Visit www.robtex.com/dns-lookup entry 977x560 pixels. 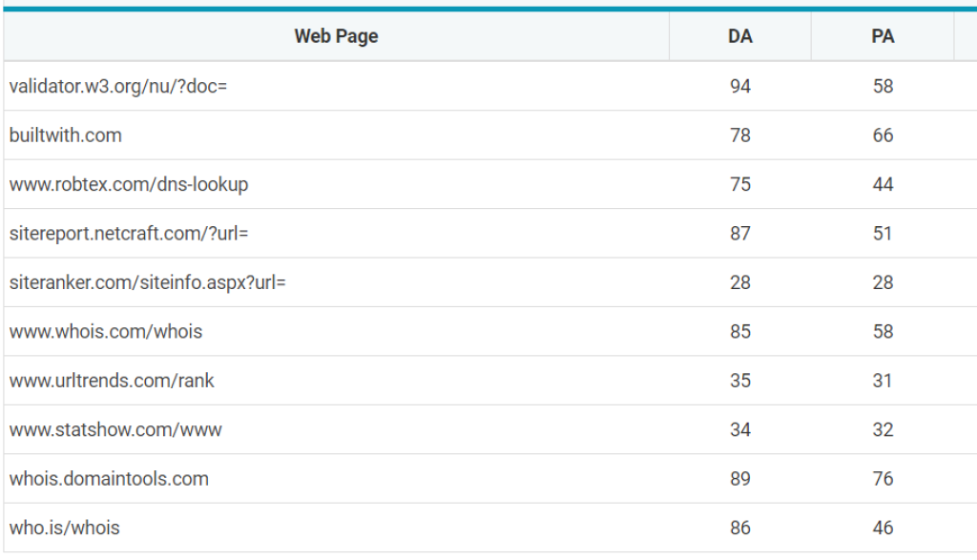129,184
